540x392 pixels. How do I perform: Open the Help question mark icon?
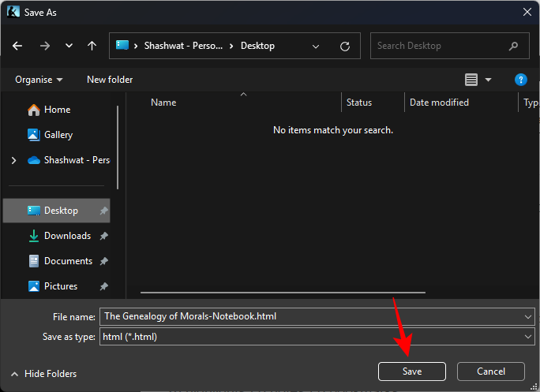pyautogui.click(x=520, y=80)
